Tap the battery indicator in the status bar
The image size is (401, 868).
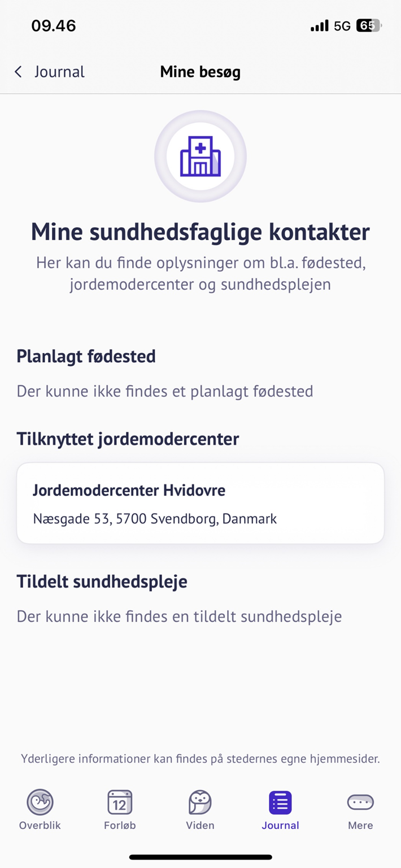point(368,25)
